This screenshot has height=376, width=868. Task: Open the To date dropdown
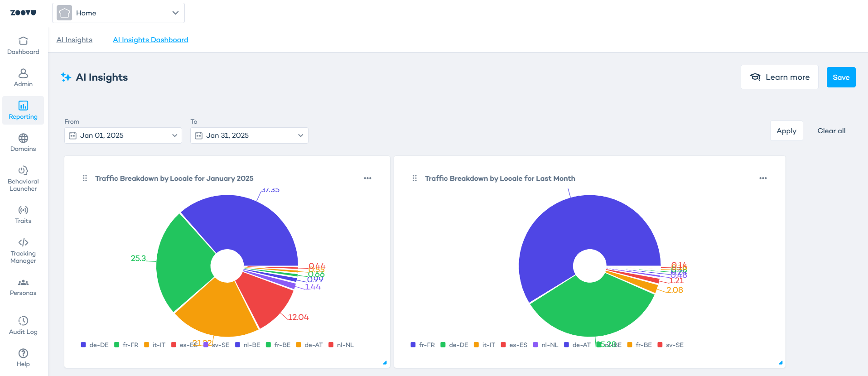tap(249, 135)
